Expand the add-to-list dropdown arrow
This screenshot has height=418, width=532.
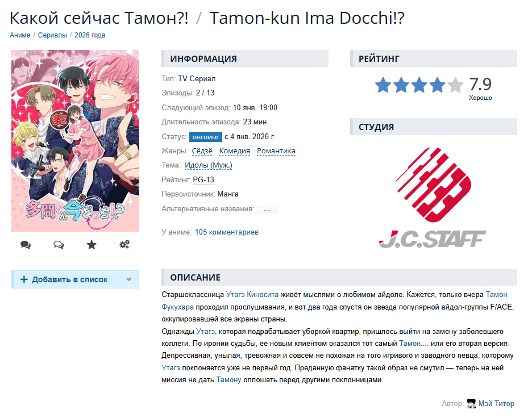pos(129,279)
